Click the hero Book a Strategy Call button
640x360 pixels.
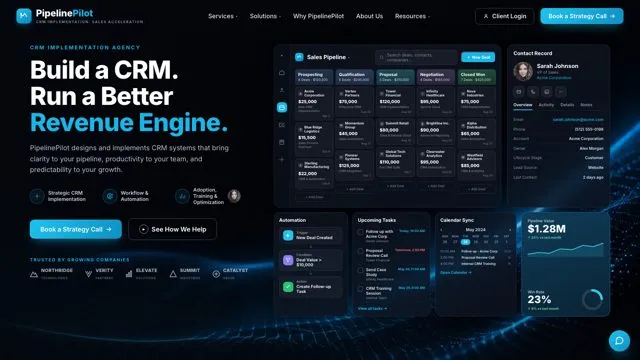[76, 229]
